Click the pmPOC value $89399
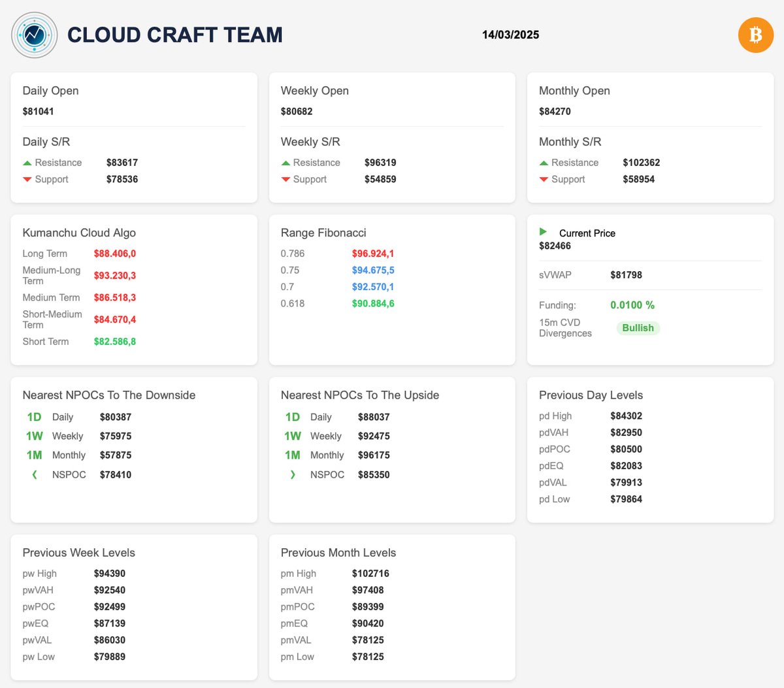Image resolution: width=784 pixels, height=688 pixels. click(368, 607)
